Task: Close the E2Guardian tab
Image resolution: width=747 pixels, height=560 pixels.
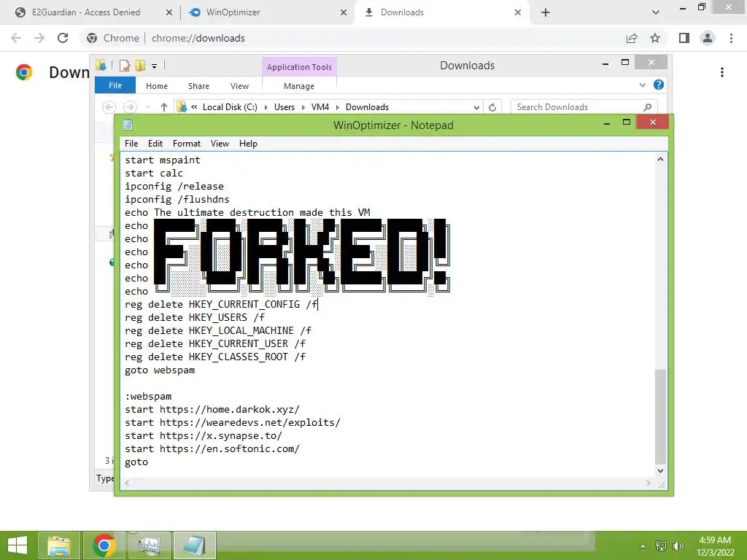Action: [169, 12]
